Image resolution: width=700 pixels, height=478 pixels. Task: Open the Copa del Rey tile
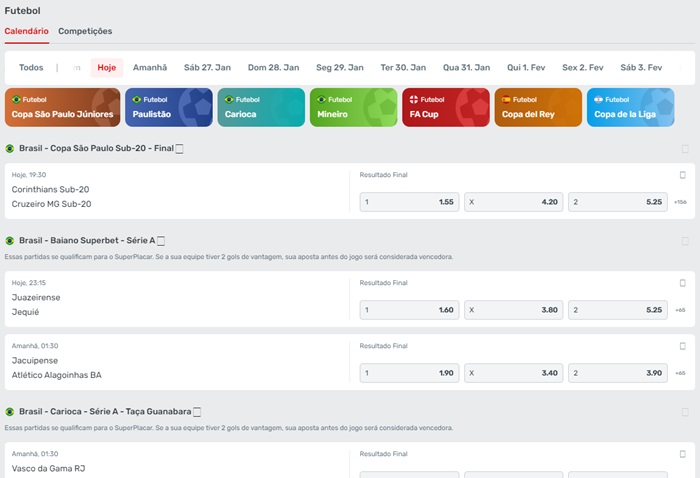[x=538, y=108]
